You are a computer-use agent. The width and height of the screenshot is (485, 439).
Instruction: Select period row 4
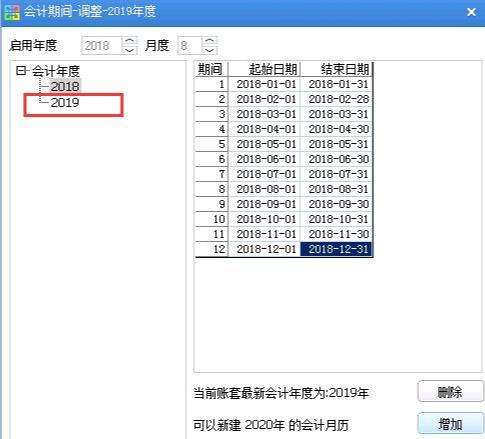(x=211, y=129)
